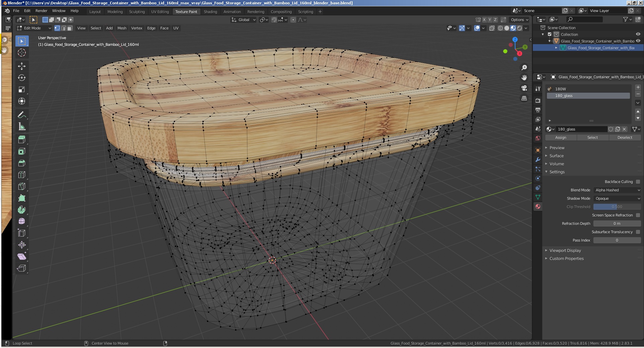
Task: Click the Pass Index field
Action: (x=617, y=240)
